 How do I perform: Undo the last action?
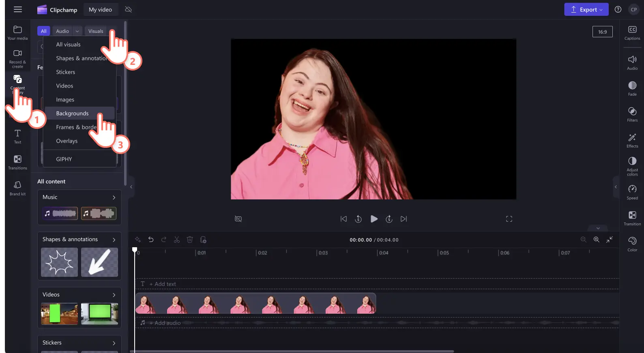151,240
